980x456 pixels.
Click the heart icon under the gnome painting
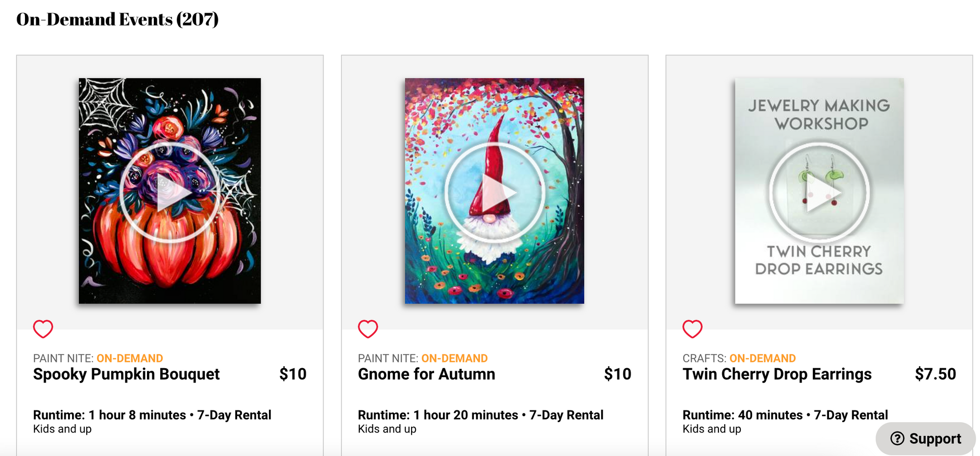(x=368, y=329)
